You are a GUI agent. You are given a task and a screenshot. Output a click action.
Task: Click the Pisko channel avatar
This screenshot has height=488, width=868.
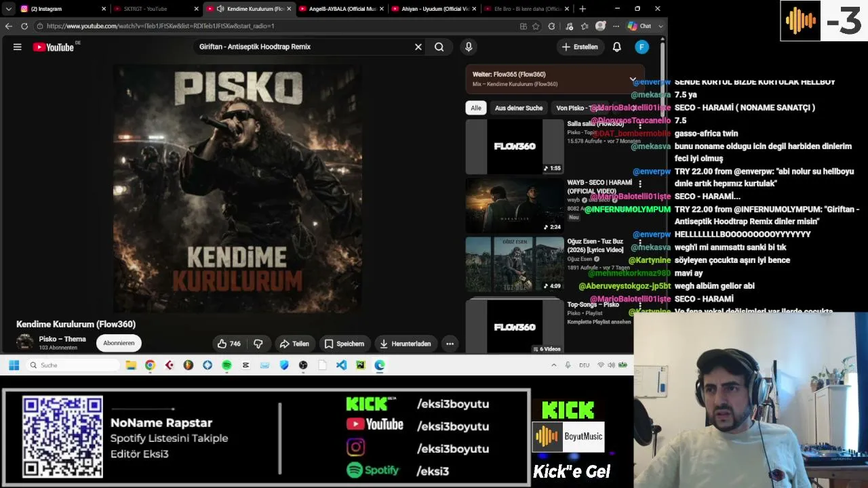(x=25, y=342)
